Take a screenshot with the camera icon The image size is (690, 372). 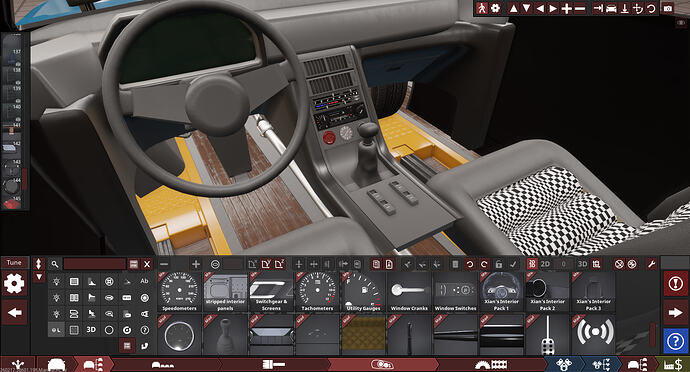[x=668, y=8]
